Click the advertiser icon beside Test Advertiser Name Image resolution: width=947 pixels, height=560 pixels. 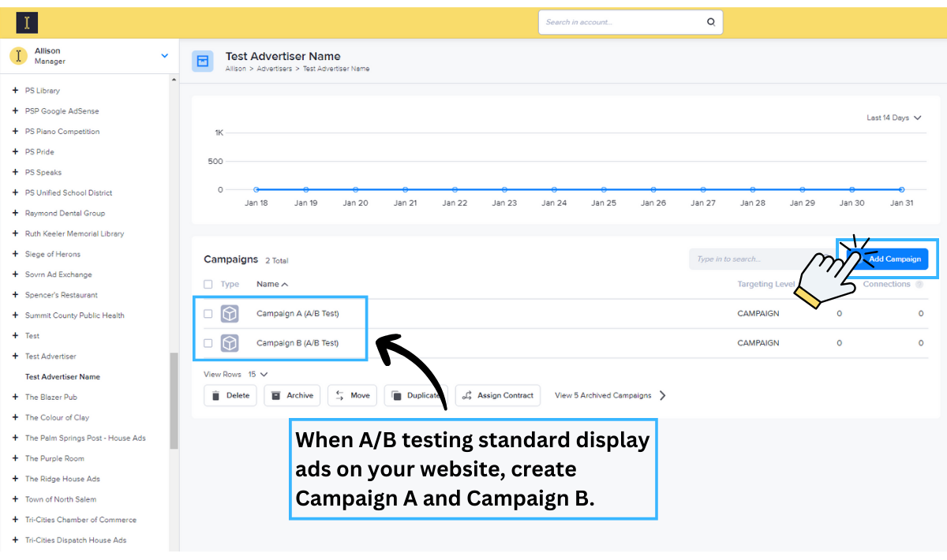[x=203, y=62]
